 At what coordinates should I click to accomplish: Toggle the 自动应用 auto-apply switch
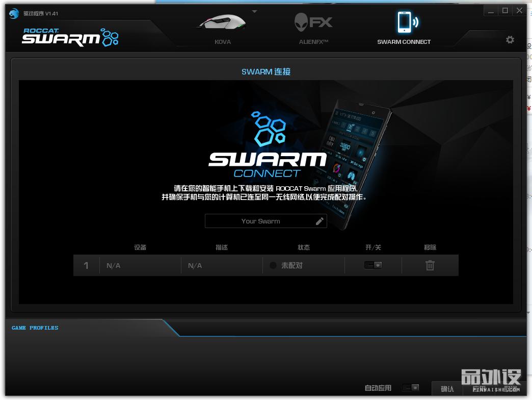pos(411,387)
